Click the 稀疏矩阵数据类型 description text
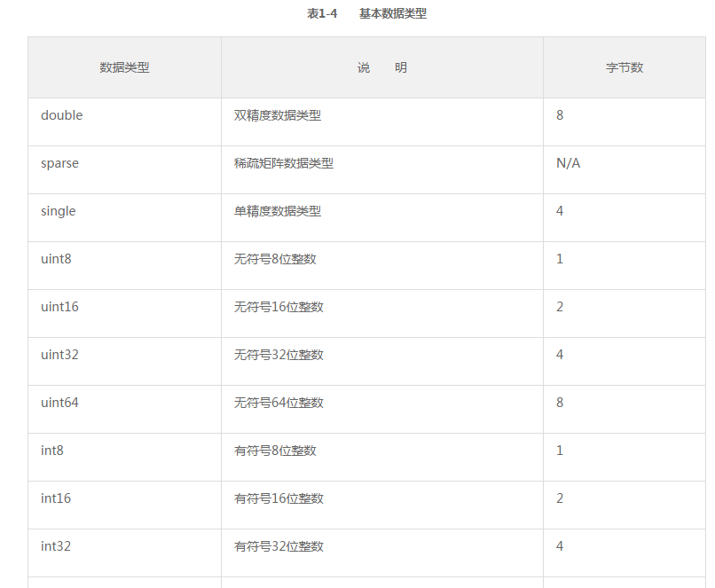The image size is (715, 588). [x=284, y=163]
